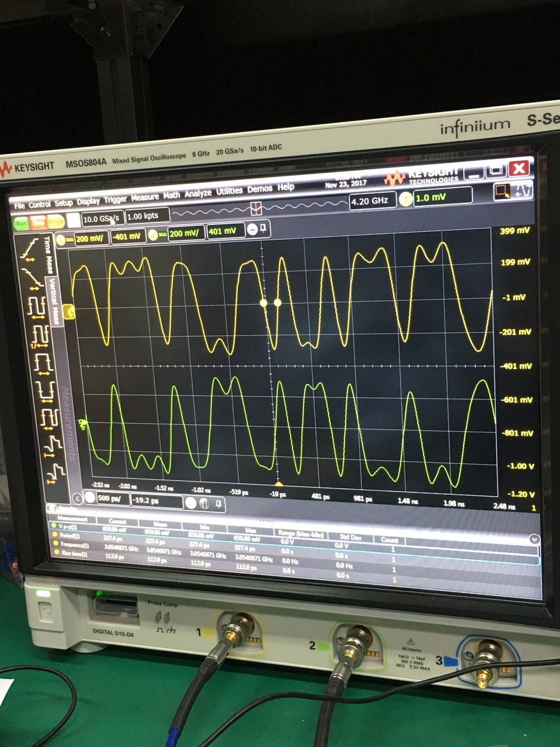Click the add channel plus icon
Image resolution: width=560 pixels, height=747 pixels.
[252, 230]
